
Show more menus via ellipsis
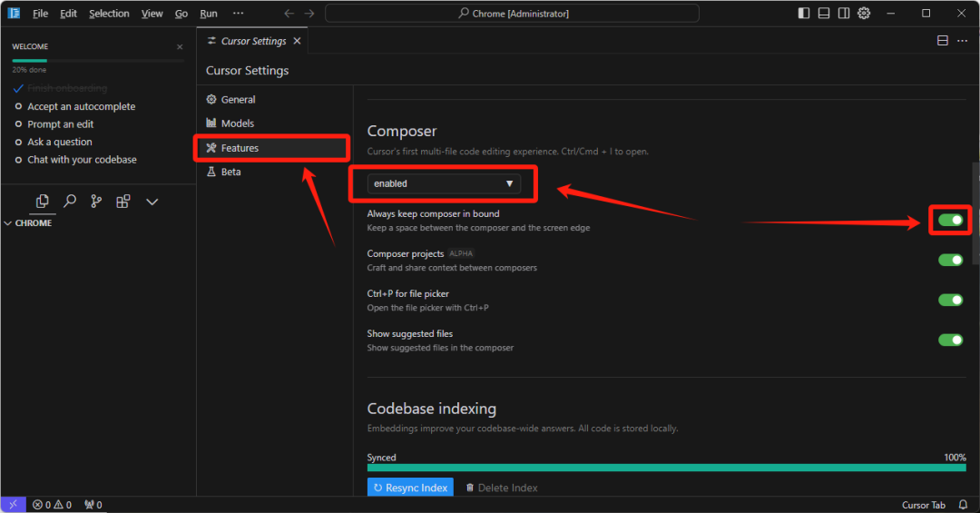point(238,13)
